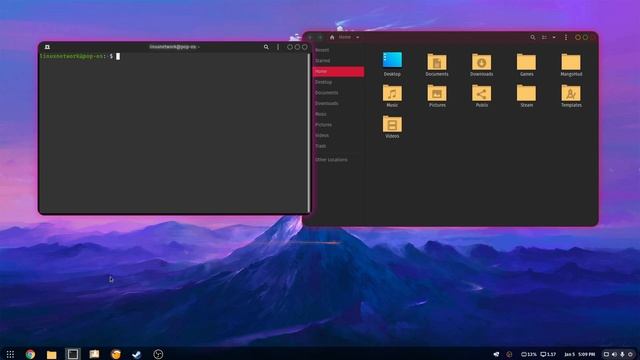Open the Files folder icon on the taskbar
The width and height of the screenshot is (640, 360).
pos(51,354)
